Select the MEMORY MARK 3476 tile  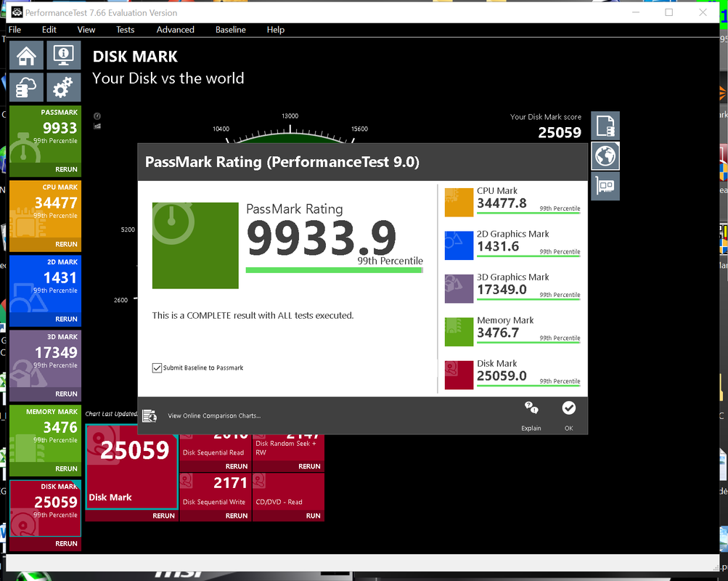[46, 433]
